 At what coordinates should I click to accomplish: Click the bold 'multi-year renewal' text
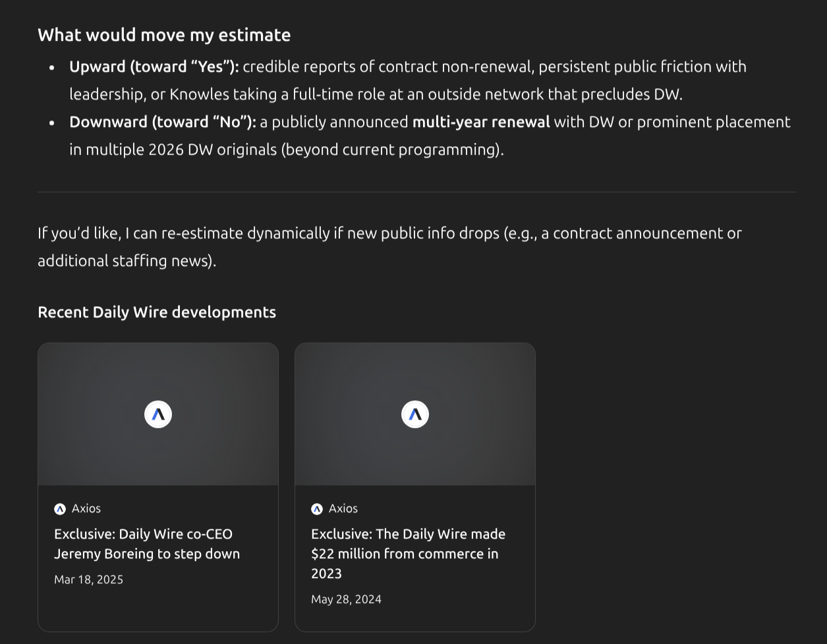[480, 122]
